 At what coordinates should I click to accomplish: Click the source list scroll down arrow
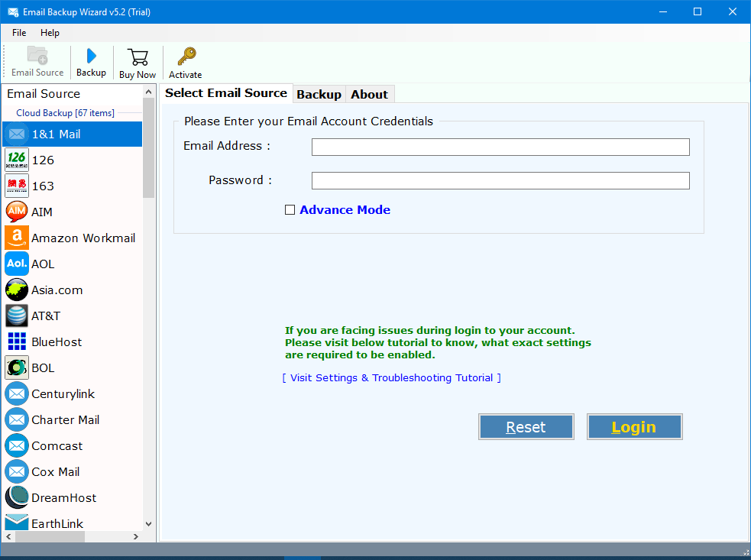pos(148,524)
